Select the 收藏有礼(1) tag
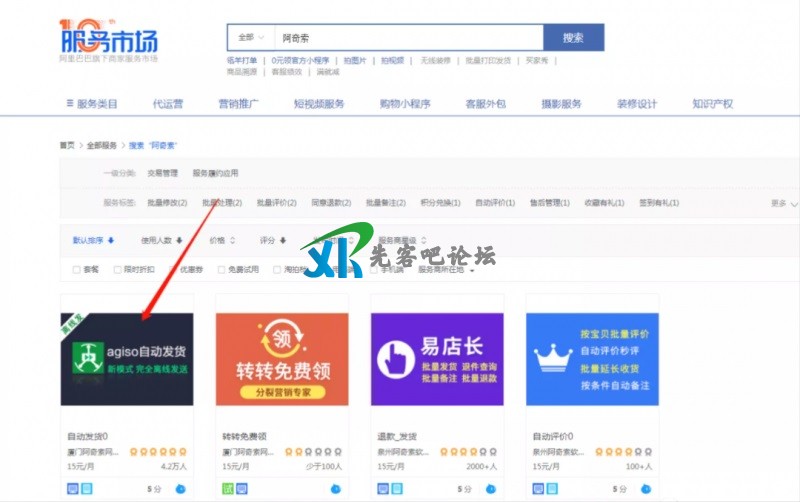Image resolution: width=800 pixels, height=502 pixels. pyautogui.click(x=604, y=203)
